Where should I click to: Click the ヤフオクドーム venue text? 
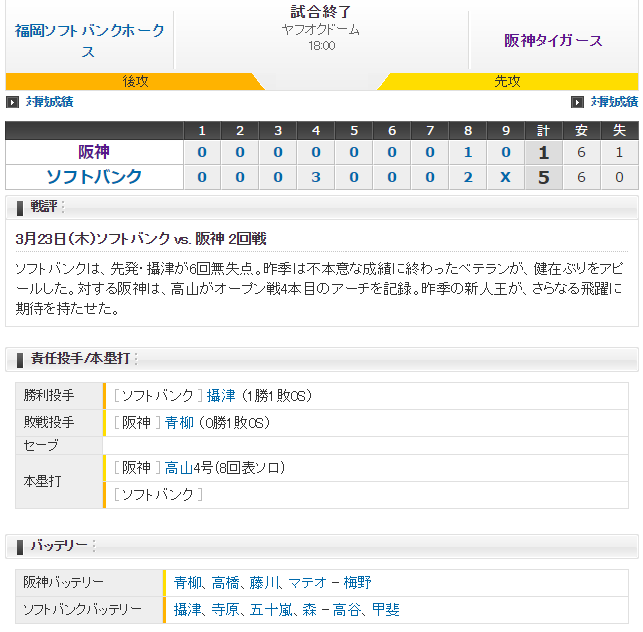(x=321, y=30)
